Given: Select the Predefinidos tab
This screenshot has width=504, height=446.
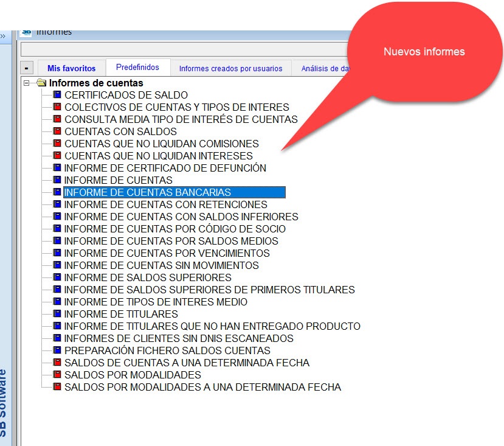Looking at the screenshot, I should click(137, 67).
